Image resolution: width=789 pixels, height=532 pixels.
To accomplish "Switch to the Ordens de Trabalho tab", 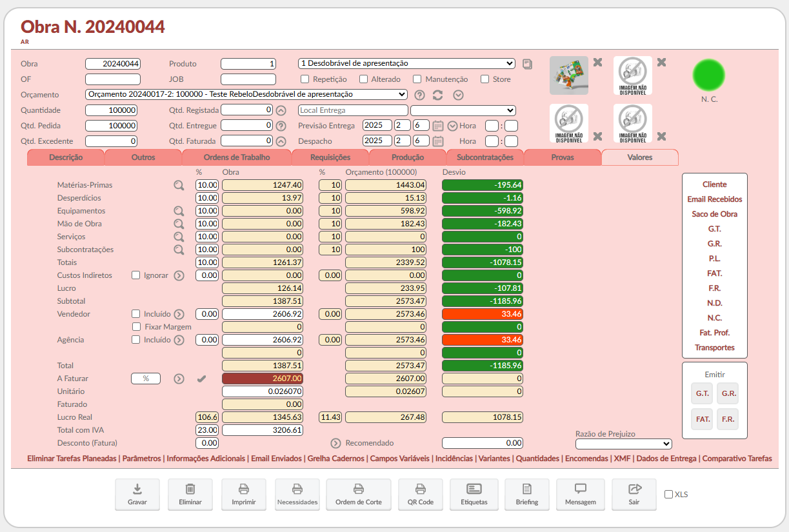I will click(x=237, y=157).
